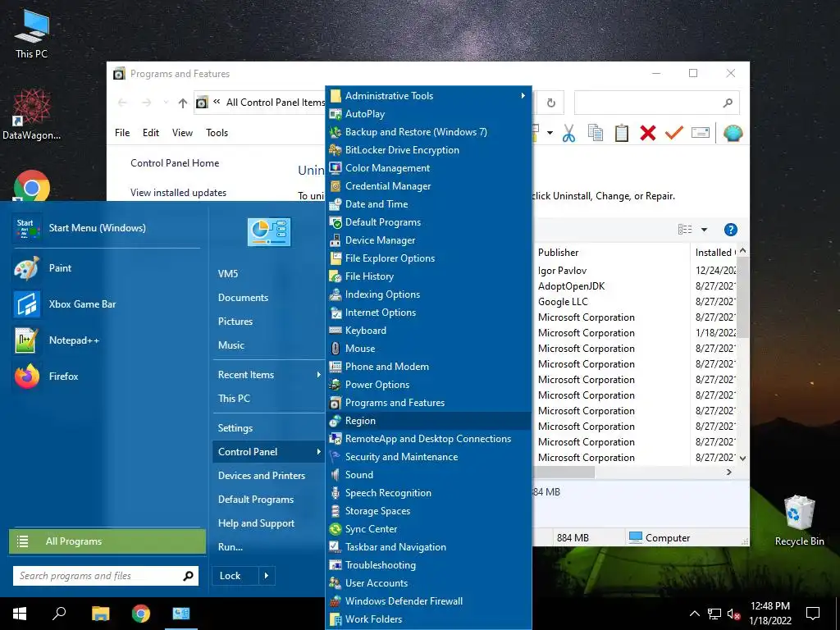
Task: Open BitLocker Drive Encryption
Action: 428,150
